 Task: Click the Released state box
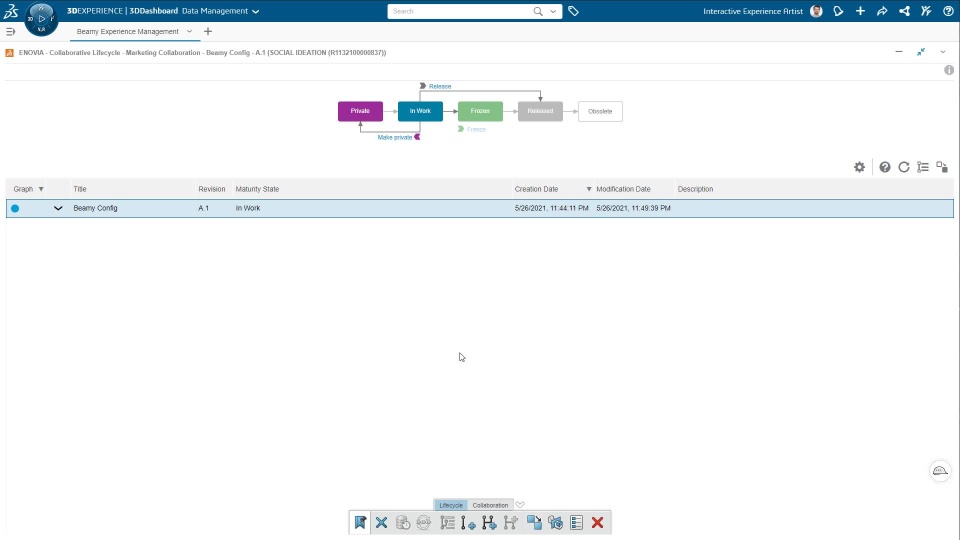tap(540, 111)
